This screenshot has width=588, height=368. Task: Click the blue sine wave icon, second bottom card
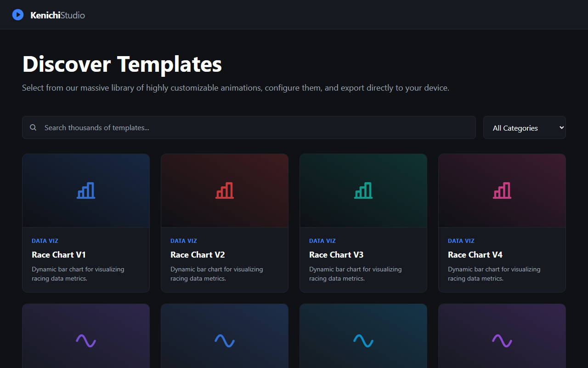click(x=224, y=341)
